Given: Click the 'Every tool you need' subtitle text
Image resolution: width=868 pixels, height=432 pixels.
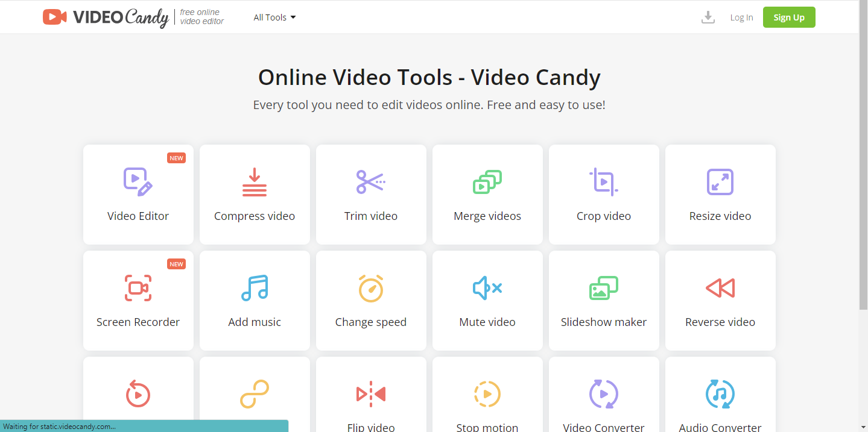Looking at the screenshot, I should (x=429, y=105).
